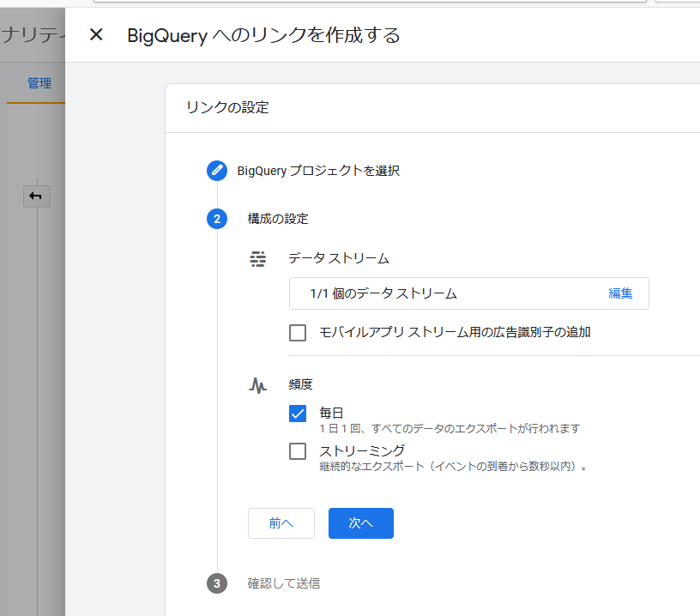Enable advertising identifiers for mobile app streams
This screenshot has height=616, width=700.
point(298,333)
